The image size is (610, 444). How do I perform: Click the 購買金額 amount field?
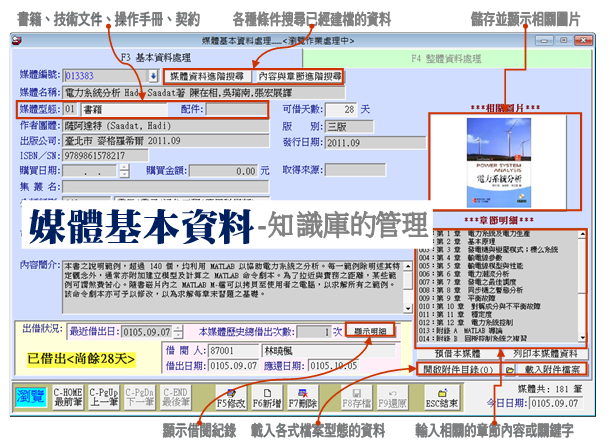click(223, 171)
